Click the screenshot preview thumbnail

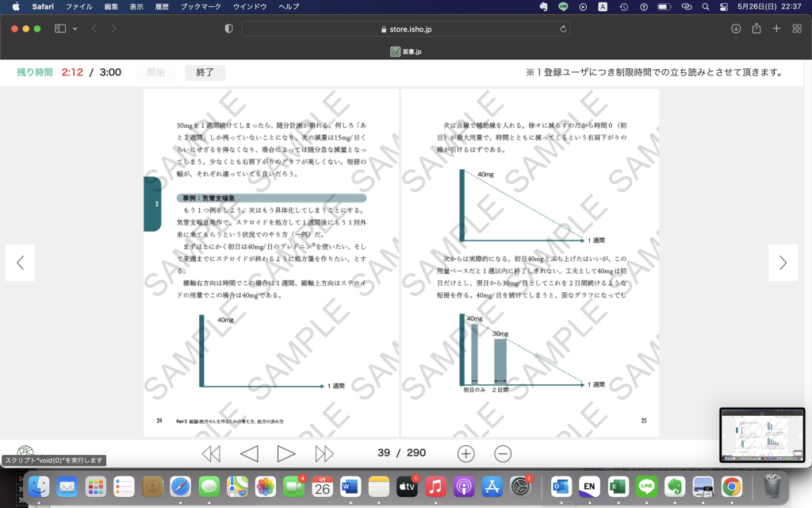761,434
